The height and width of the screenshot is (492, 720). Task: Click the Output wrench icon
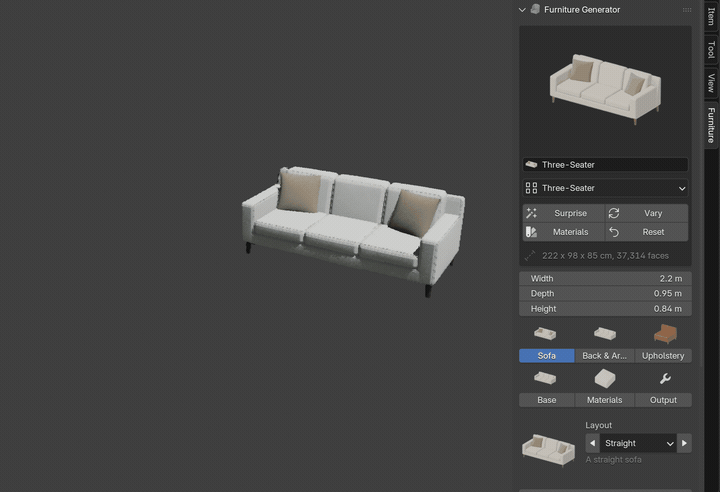pyautogui.click(x=665, y=379)
